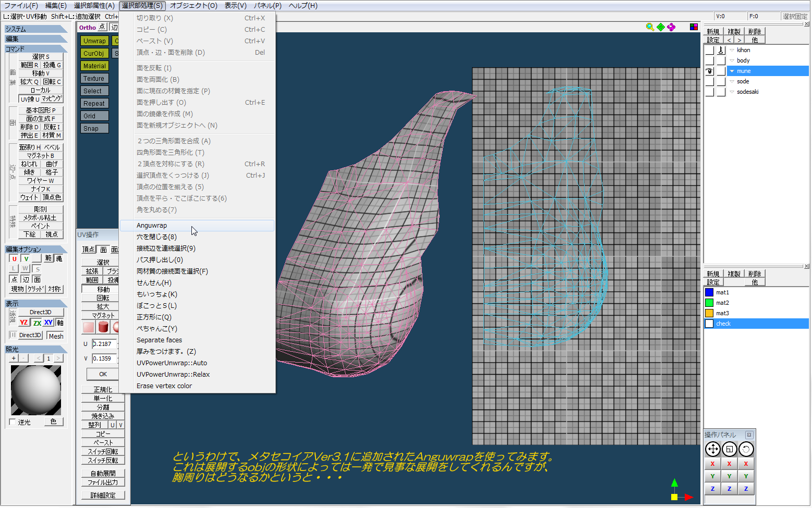Click the green pan view icon

pos(661,27)
